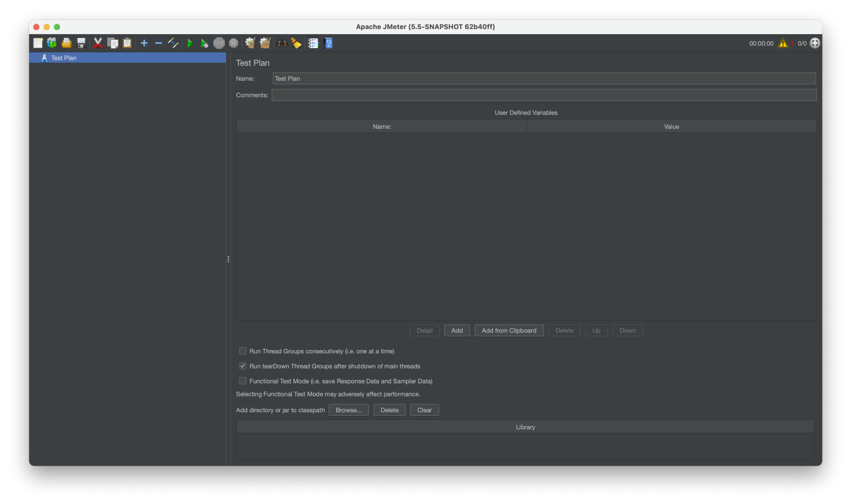The image size is (851, 504).
Task: Click the Clear classpath button
Action: [425, 410]
